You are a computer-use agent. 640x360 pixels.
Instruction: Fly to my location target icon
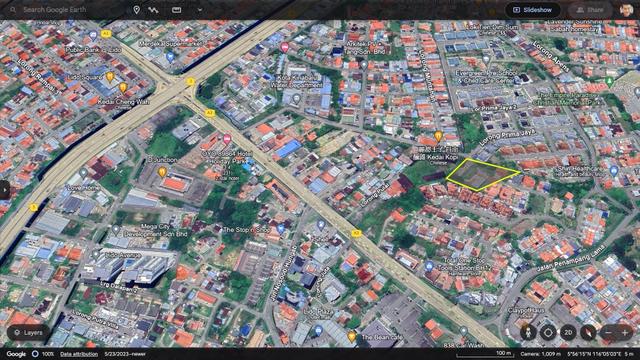coord(548,333)
